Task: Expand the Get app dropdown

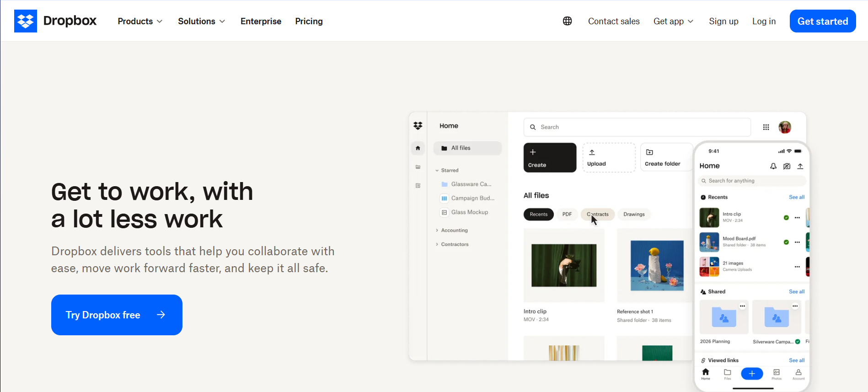Action: click(x=673, y=21)
